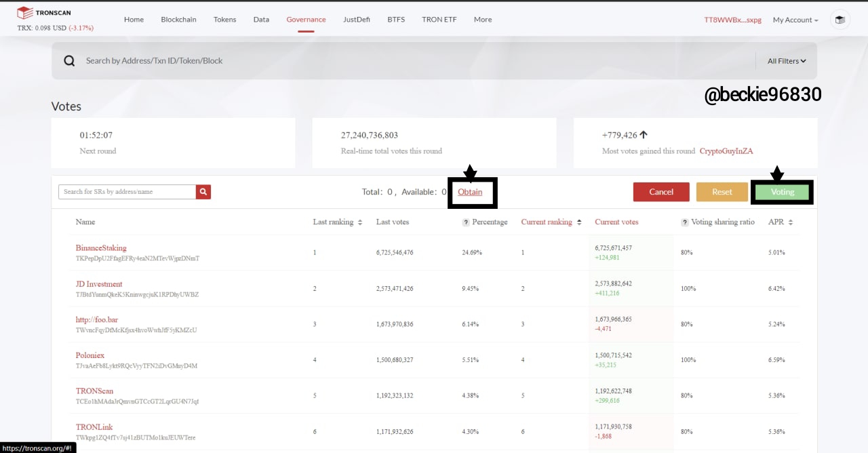This screenshot has width=868, height=453.
Task: Open the More menu
Action: tap(483, 20)
